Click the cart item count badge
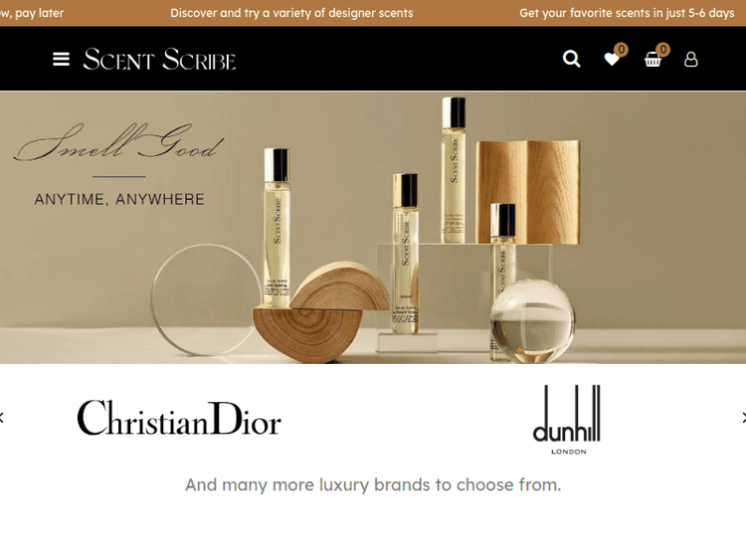Viewport: 746px width, 560px height. point(662,50)
